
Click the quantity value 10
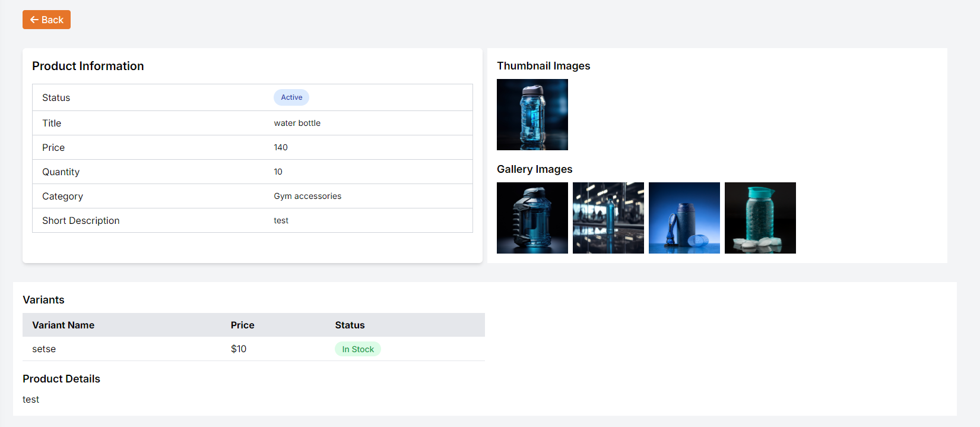pos(278,172)
